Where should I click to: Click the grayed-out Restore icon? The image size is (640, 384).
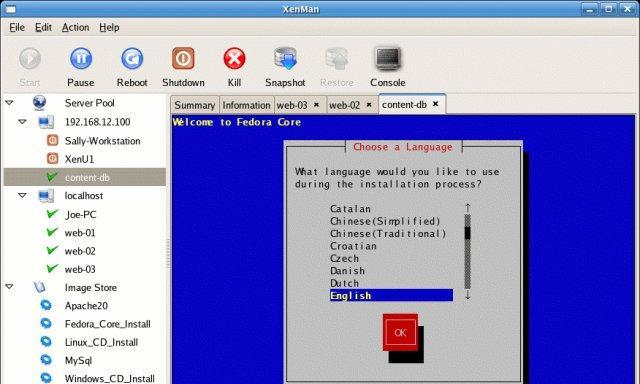[x=337, y=58]
